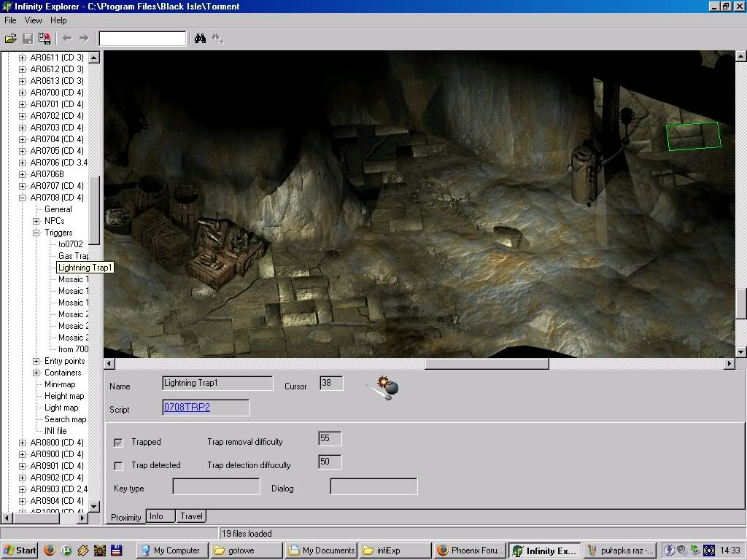
Task: Click the green trigger outline on the map
Action: point(694,136)
